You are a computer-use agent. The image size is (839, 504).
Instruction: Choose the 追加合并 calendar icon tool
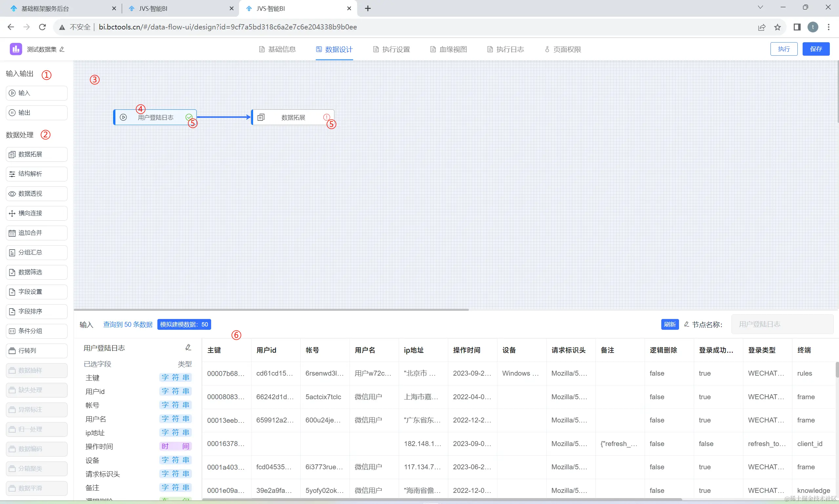point(36,233)
